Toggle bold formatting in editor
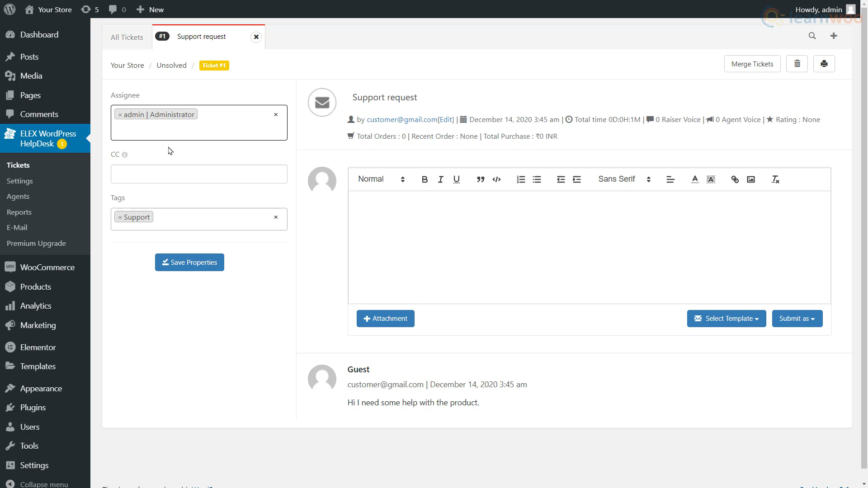 [425, 179]
